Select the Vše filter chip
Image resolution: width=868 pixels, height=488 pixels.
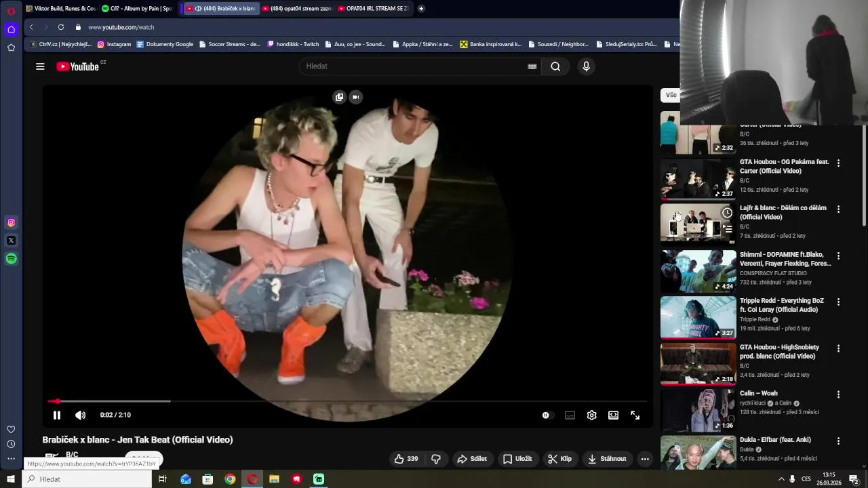tap(670, 95)
